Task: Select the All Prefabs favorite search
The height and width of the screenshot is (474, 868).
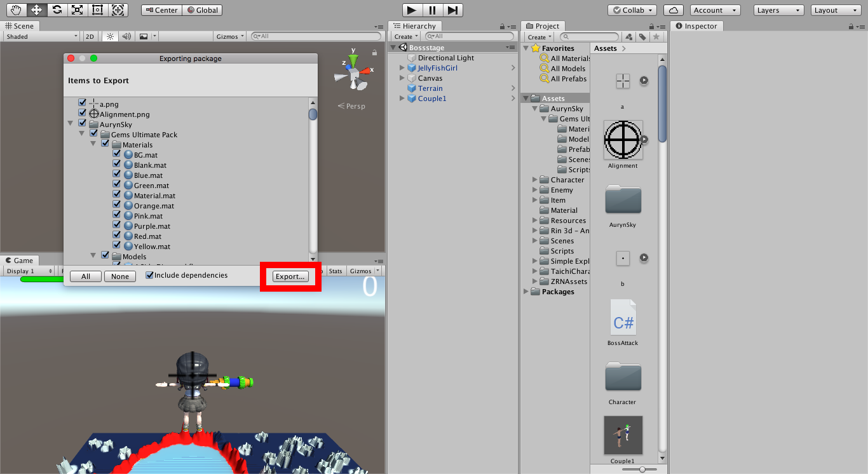Action: coord(563,79)
